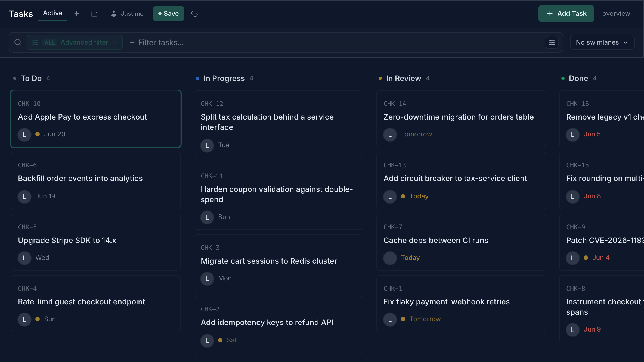The image size is (644, 362).
Task: Click assignee avatar on CHK-6 card
Action: tap(24, 196)
